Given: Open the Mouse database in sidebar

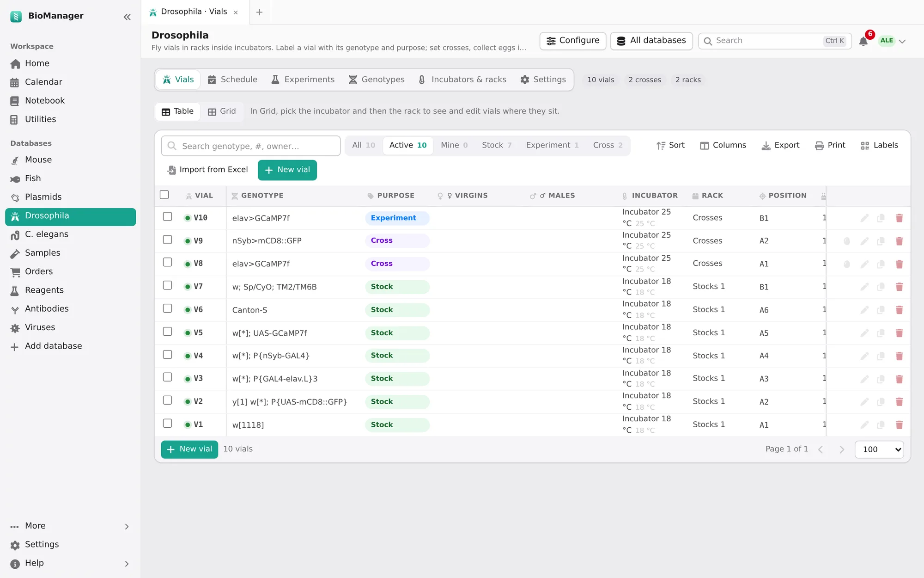Looking at the screenshot, I should pyautogui.click(x=70, y=160).
